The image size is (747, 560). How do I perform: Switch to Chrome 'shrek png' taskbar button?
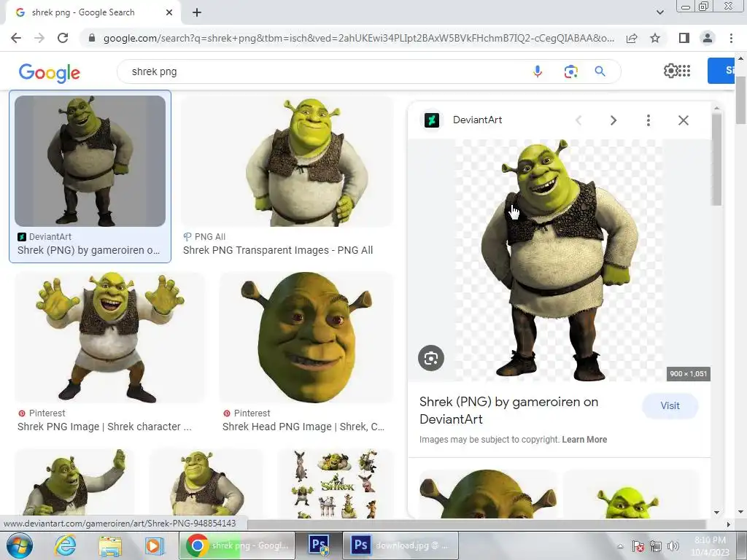tap(237, 545)
